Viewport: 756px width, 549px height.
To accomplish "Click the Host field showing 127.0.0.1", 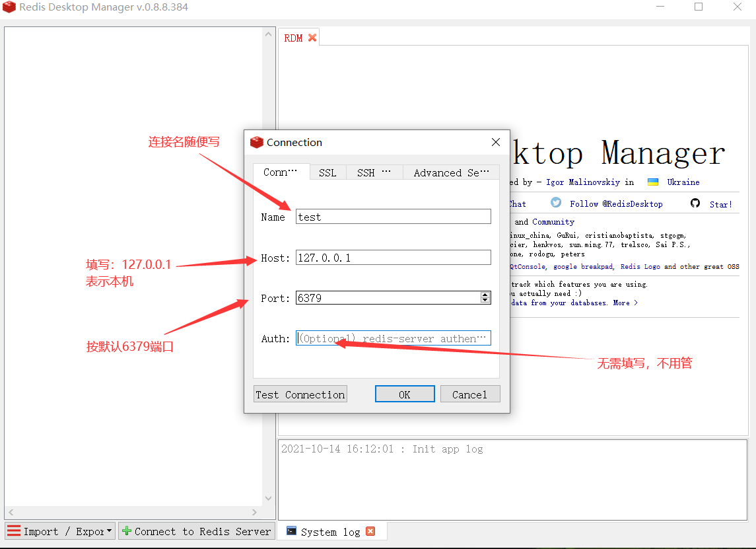I will [394, 258].
